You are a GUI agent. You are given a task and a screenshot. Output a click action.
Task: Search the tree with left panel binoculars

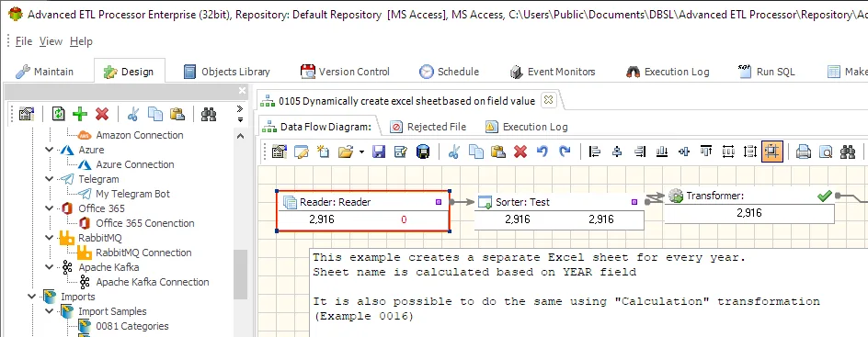point(209,114)
